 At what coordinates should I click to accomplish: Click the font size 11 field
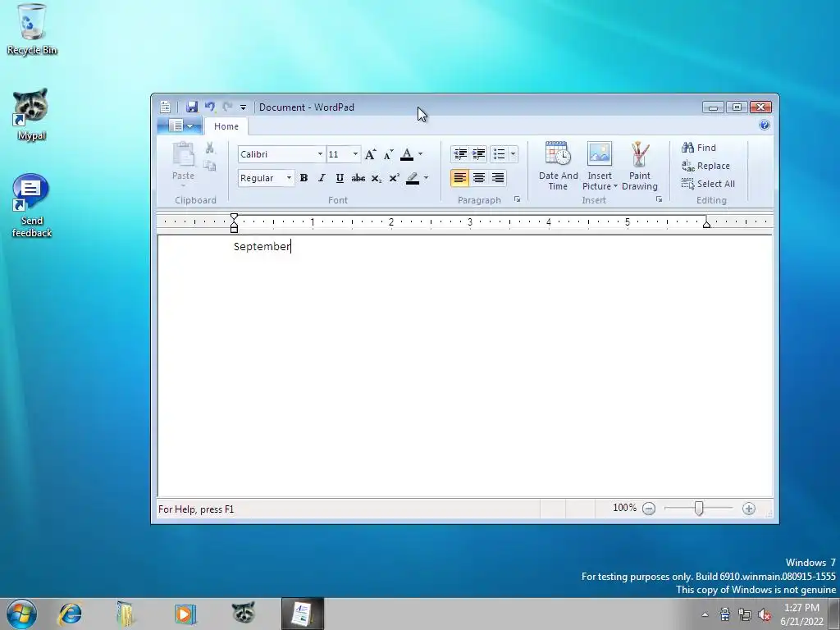click(338, 154)
